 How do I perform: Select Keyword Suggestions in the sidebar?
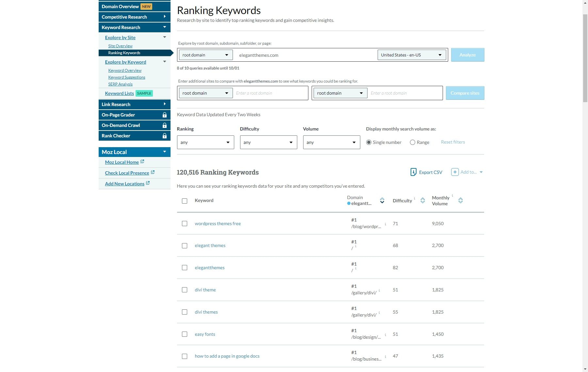point(127,77)
